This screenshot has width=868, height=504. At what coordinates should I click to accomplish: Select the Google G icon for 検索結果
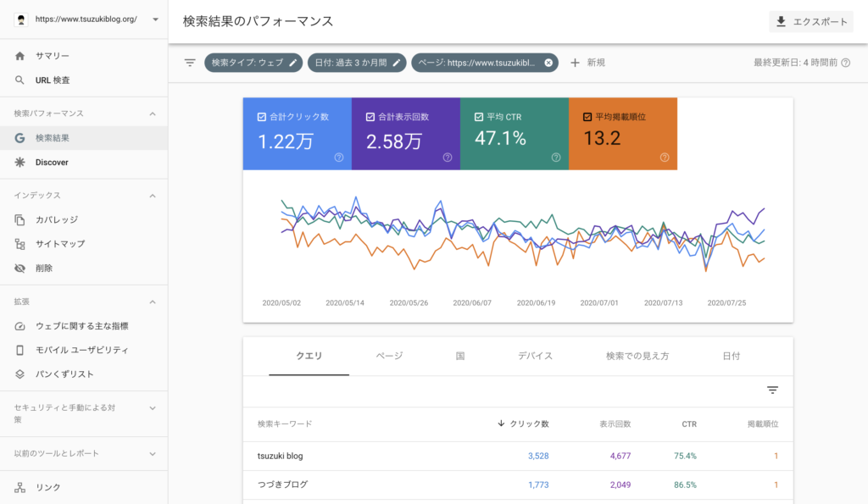click(x=20, y=138)
